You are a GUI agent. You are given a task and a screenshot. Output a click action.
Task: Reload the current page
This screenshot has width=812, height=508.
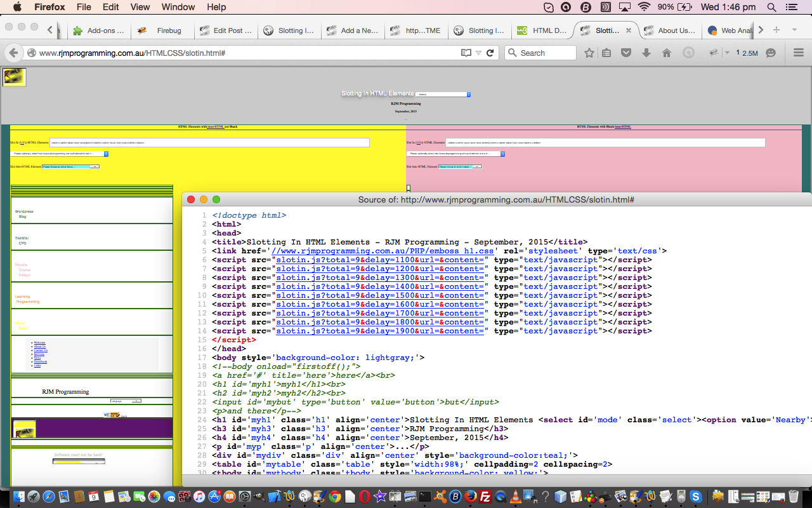[490, 53]
